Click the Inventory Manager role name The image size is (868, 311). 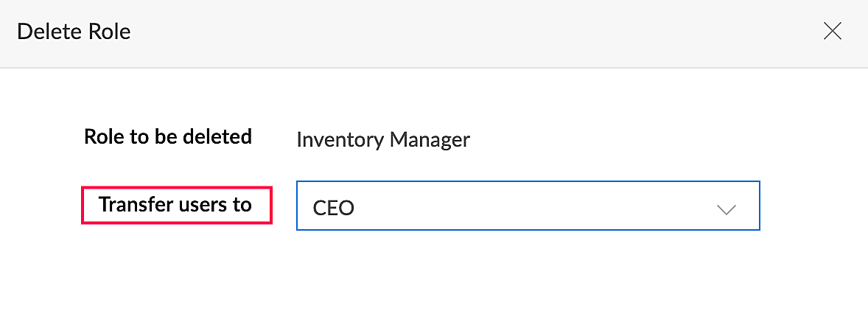point(382,139)
